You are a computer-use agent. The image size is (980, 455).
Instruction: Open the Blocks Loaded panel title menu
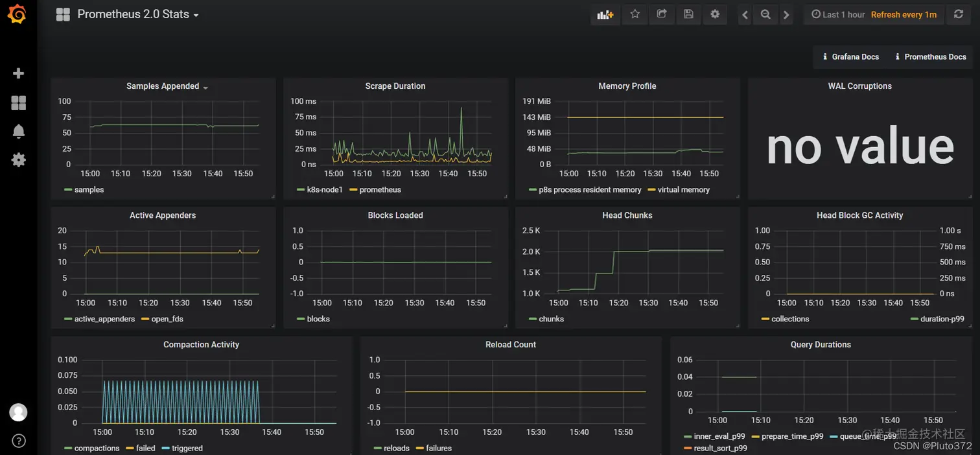pyautogui.click(x=395, y=215)
